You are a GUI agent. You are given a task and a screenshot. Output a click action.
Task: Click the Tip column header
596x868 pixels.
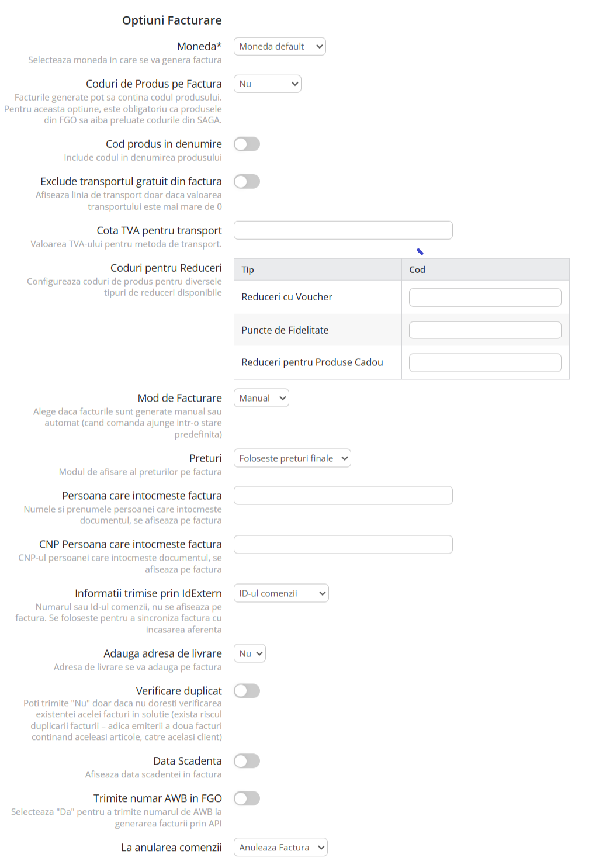(248, 270)
